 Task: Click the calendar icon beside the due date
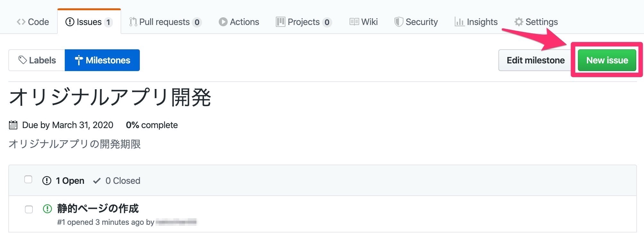click(x=13, y=125)
